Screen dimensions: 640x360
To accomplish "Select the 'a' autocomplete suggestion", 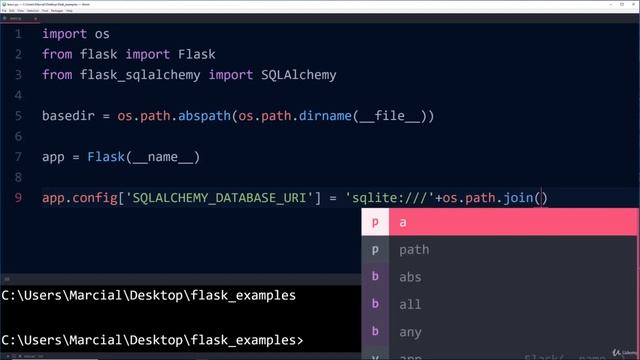I will 500,222.
